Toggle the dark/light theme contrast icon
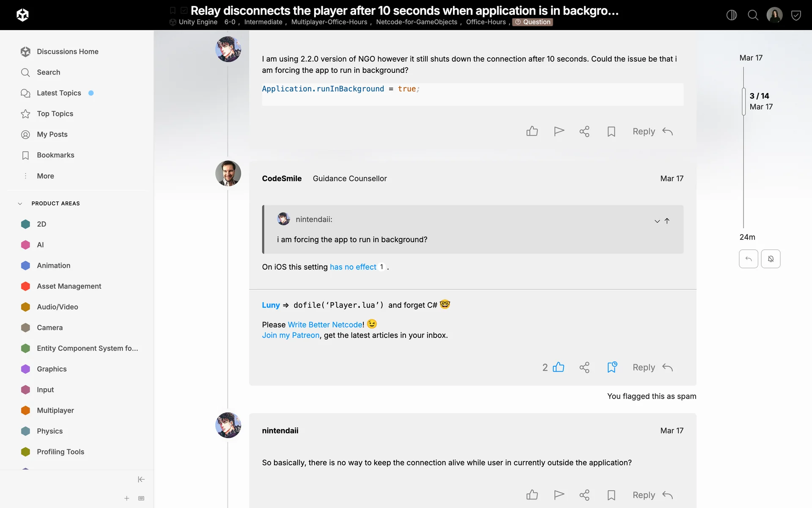The width and height of the screenshot is (812, 508). tap(731, 15)
